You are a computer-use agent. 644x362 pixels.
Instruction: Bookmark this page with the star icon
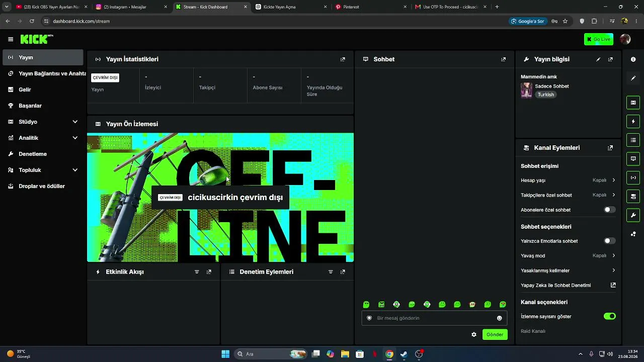coord(565,21)
